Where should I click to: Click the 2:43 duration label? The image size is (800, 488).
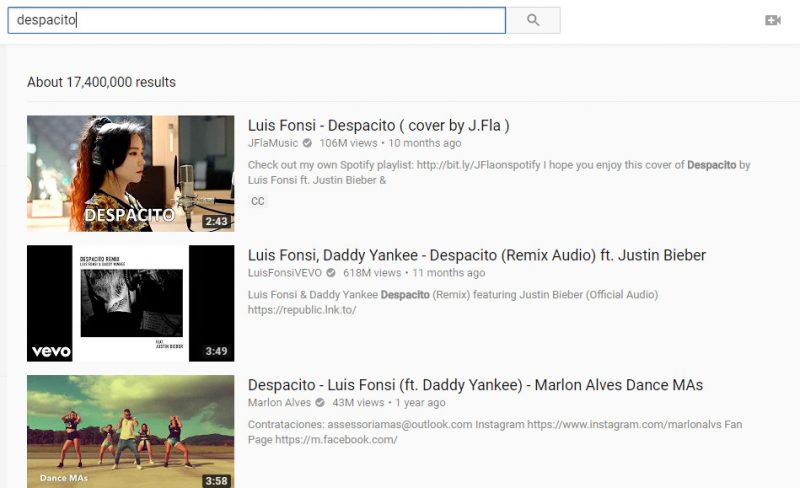[216, 222]
